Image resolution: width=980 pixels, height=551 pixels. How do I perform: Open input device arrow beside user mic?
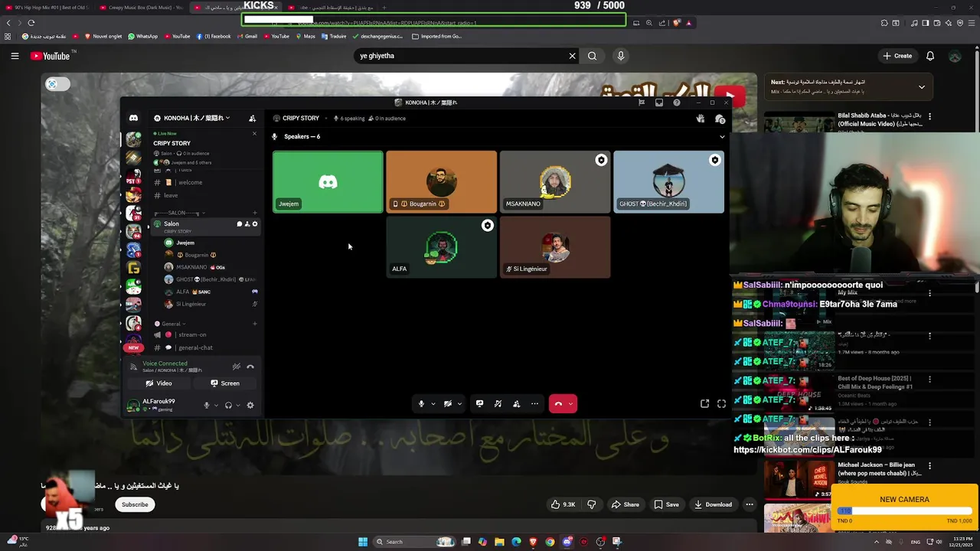click(x=216, y=405)
